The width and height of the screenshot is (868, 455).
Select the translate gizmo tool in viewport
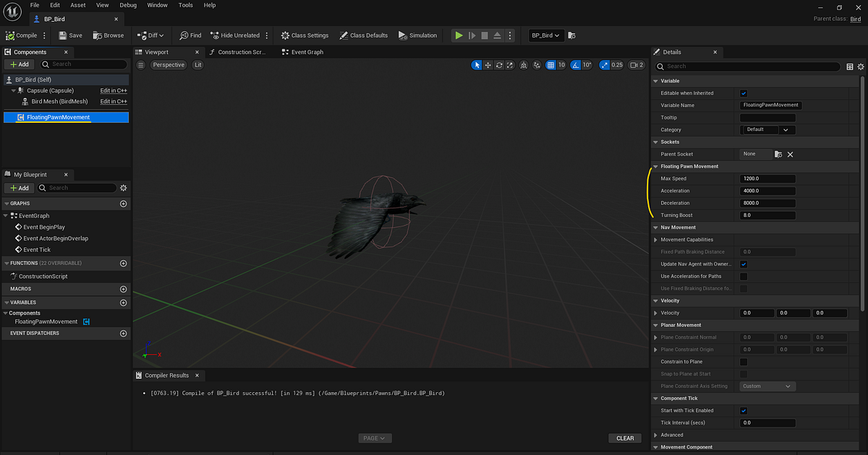[488, 65]
